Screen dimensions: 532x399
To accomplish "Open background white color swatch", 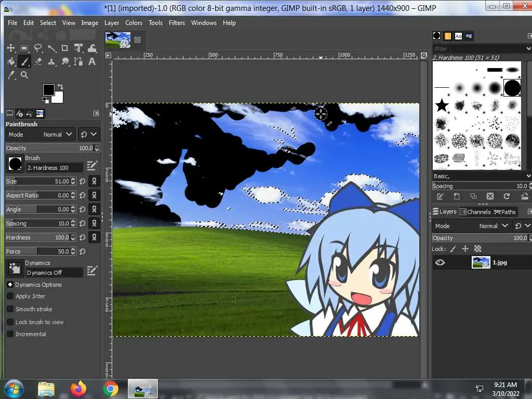I will pos(59,98).
